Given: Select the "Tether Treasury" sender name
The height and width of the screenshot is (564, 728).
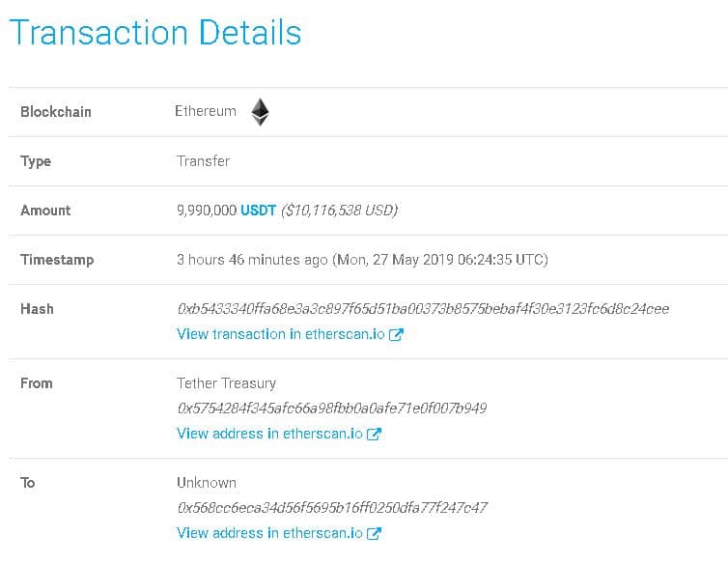Looking at the screenshot, I should [x=226, y=383].
